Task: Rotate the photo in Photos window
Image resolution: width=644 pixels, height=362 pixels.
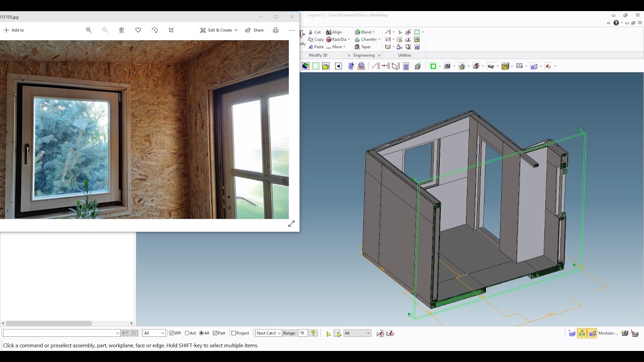Action: [154, 30]
